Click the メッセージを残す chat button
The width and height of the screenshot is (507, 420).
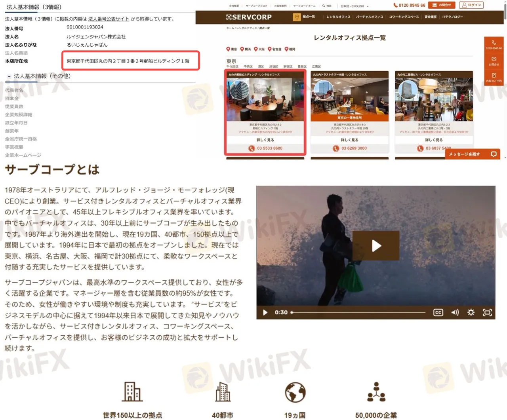tap(473, 154)
